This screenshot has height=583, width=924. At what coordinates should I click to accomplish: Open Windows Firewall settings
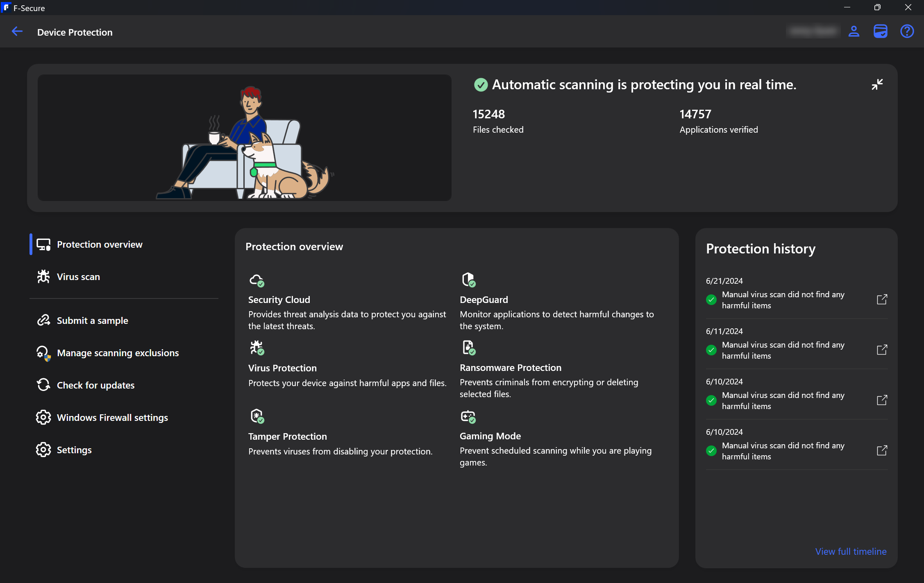(112, 418)
